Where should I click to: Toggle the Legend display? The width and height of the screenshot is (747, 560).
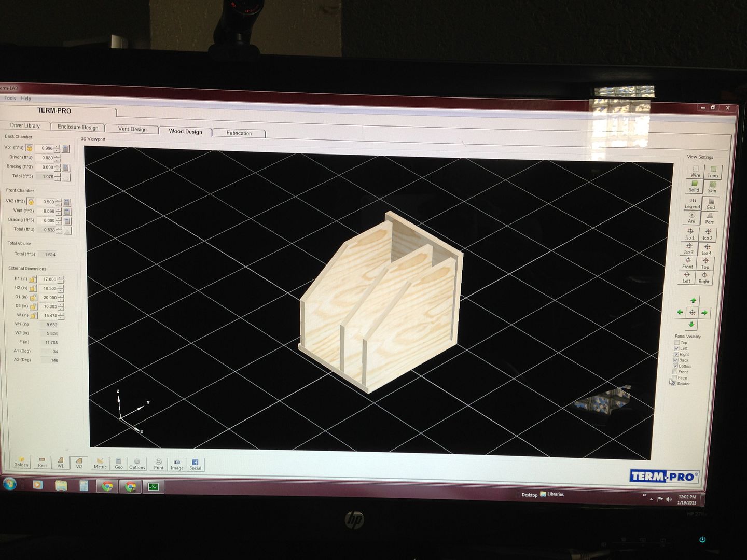pos(693,203)
